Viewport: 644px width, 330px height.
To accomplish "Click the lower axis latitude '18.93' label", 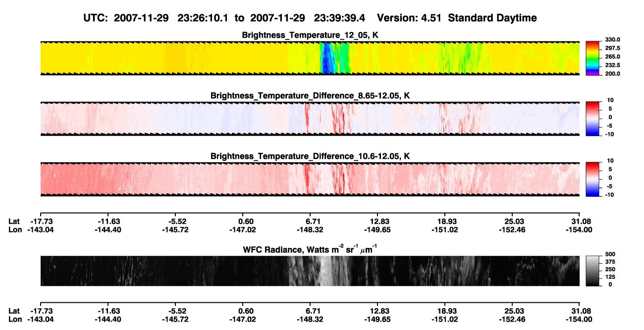I will (445, 311).
